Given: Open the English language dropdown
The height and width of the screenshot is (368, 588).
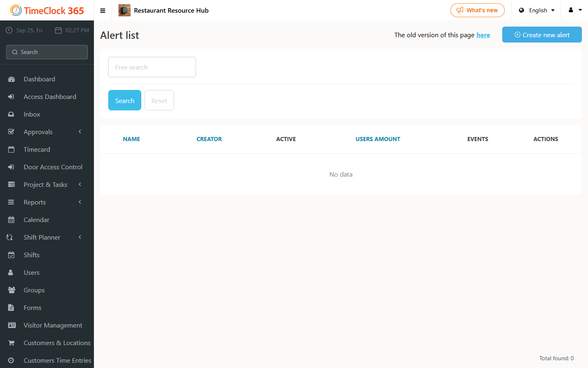Looking at the screenshot, I should (537, 10).
